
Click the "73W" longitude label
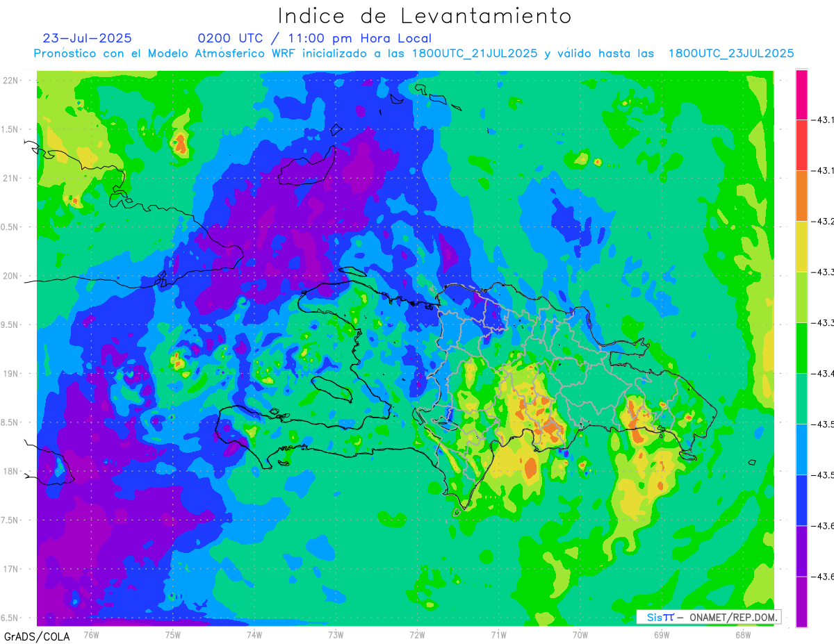click(x=336, y=634)
